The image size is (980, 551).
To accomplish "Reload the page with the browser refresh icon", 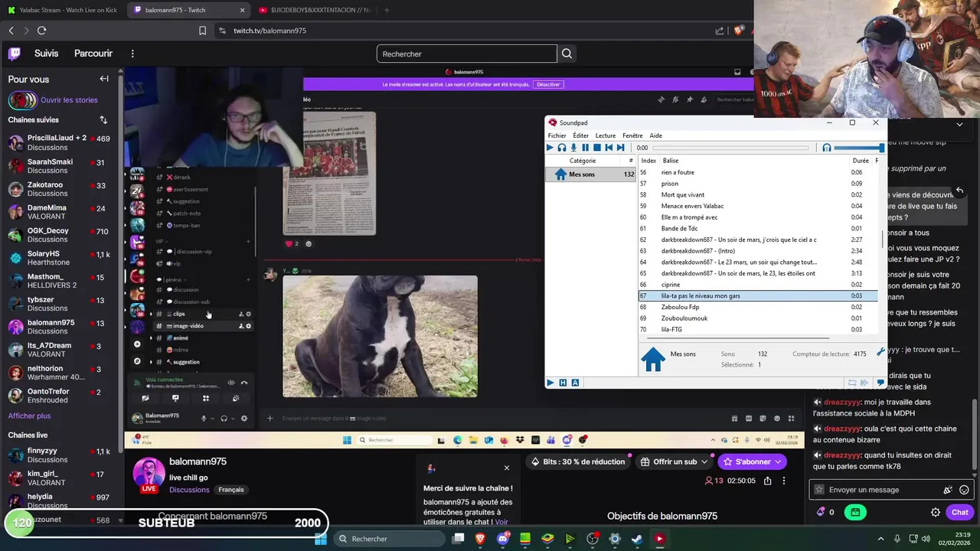I will (x=41, y=31).
